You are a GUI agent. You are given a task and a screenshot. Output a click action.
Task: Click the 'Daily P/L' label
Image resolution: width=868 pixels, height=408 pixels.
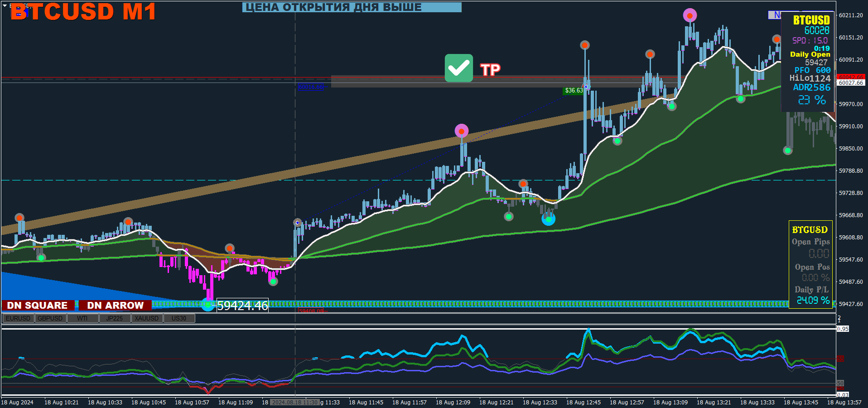pyautogui.click(x=811, y=289)
